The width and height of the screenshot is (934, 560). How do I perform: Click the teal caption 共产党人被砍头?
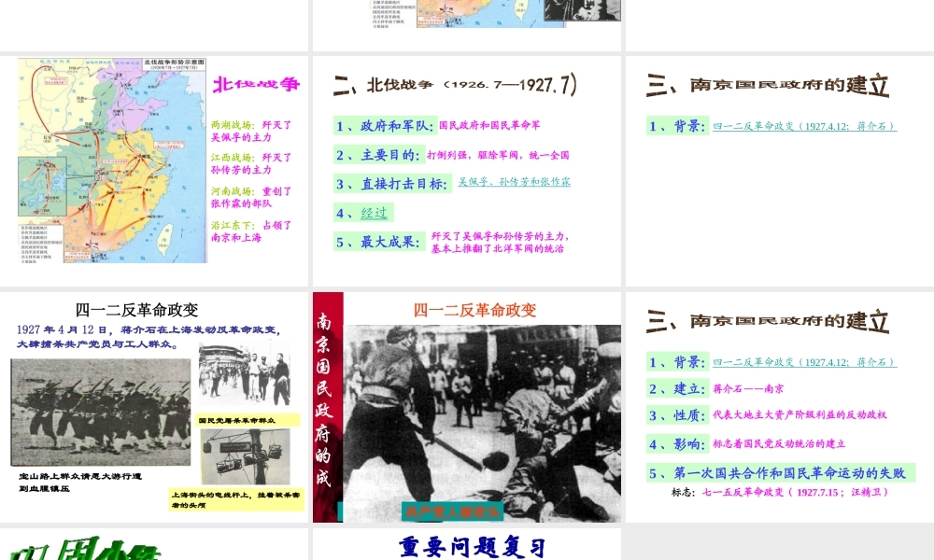tap(453, 511)
